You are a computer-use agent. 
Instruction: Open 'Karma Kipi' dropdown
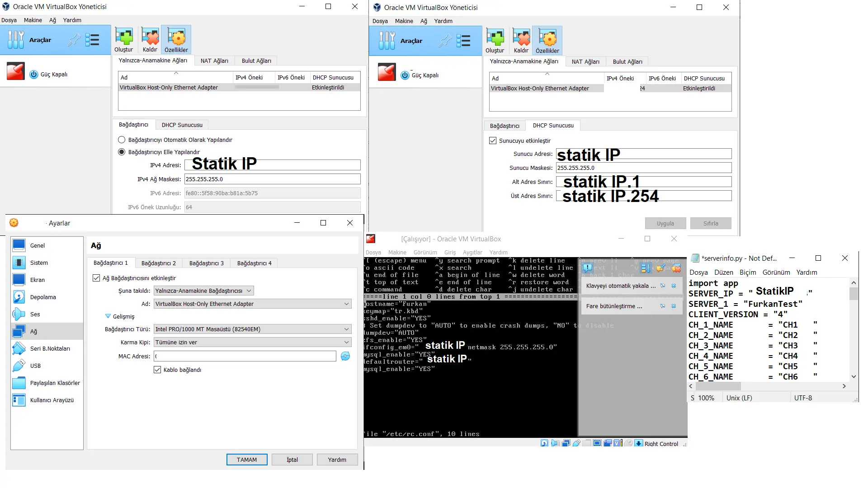(x=253, y=342)
